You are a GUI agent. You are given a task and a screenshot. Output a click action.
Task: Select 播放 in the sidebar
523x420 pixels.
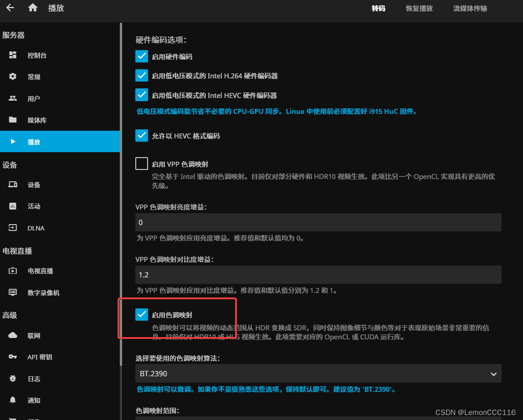pyautogui.click(x=60, y=142)
